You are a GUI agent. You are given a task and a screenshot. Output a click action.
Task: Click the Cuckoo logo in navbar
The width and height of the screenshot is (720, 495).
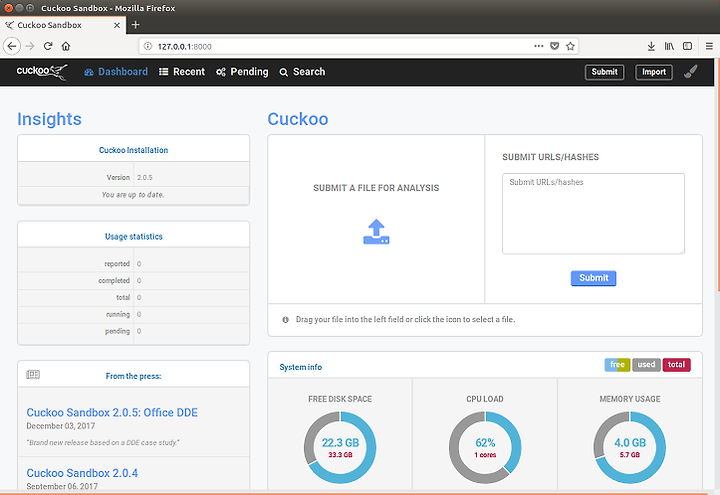[42, 72]
